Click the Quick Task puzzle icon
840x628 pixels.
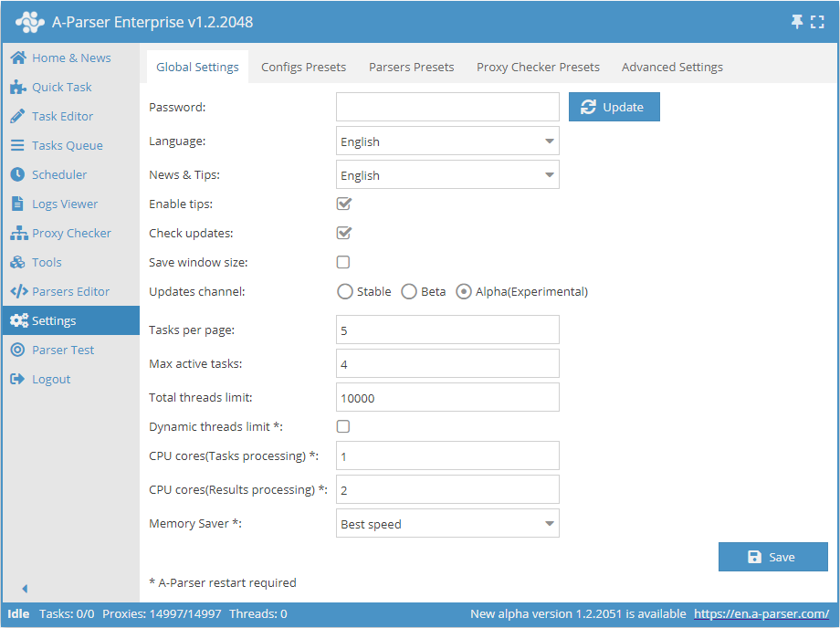point(17,87)
